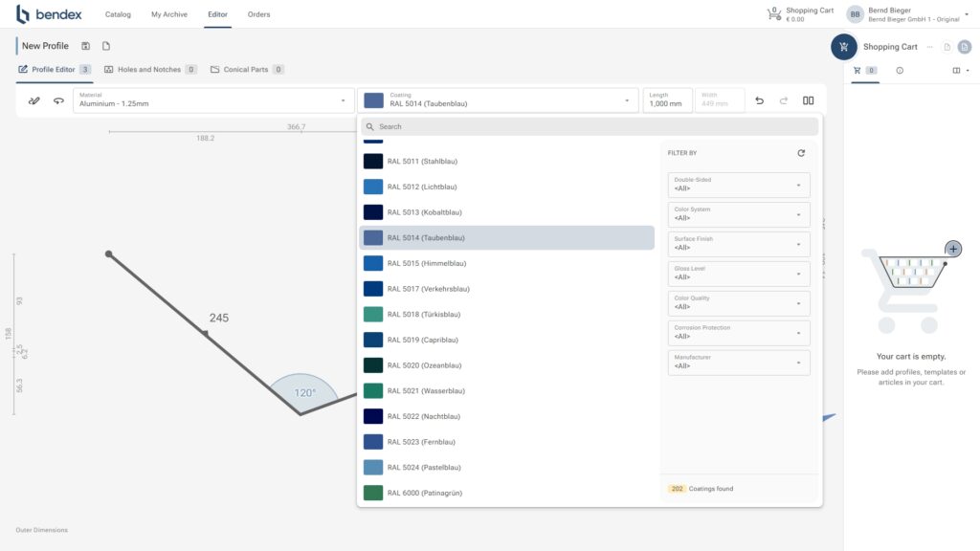Open the Gloss Level filter dropdown
This screenshot has height=551, width=980.
(739, 274)
